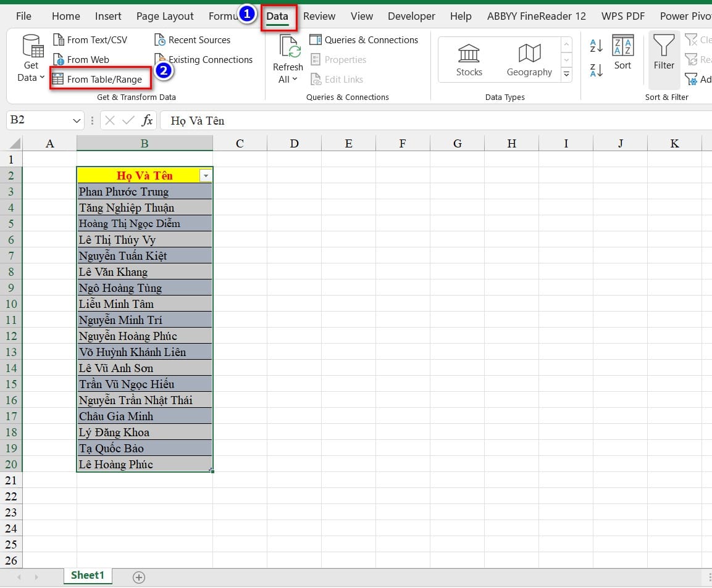Toggle the Filter button
This screenshot has height=588, width=712.
664,53
